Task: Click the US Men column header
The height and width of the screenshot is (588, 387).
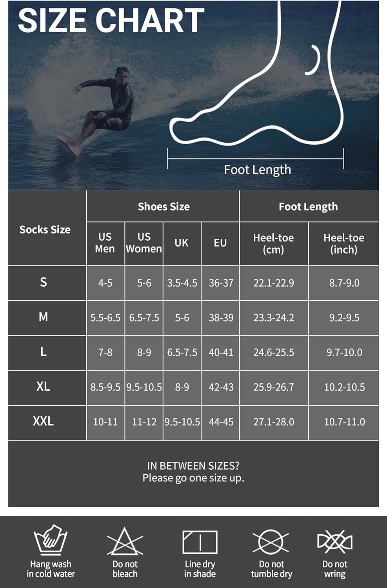Action: click(105, 243)
